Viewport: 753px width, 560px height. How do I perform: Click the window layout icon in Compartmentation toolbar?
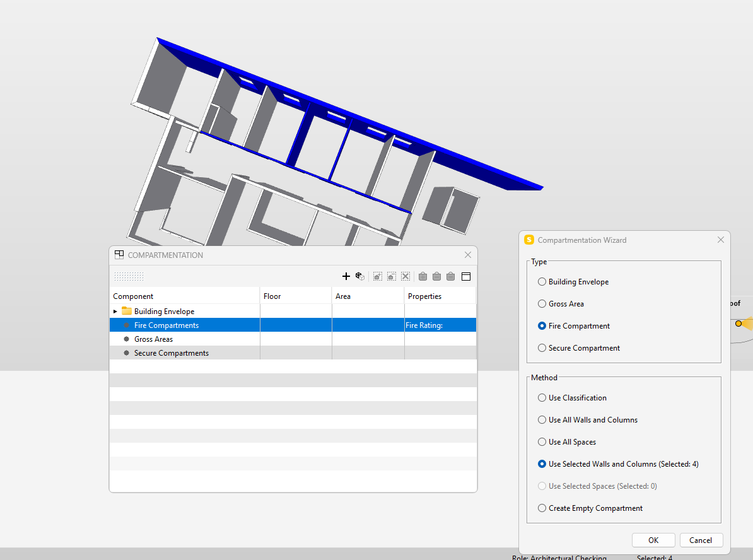[466, 276]
